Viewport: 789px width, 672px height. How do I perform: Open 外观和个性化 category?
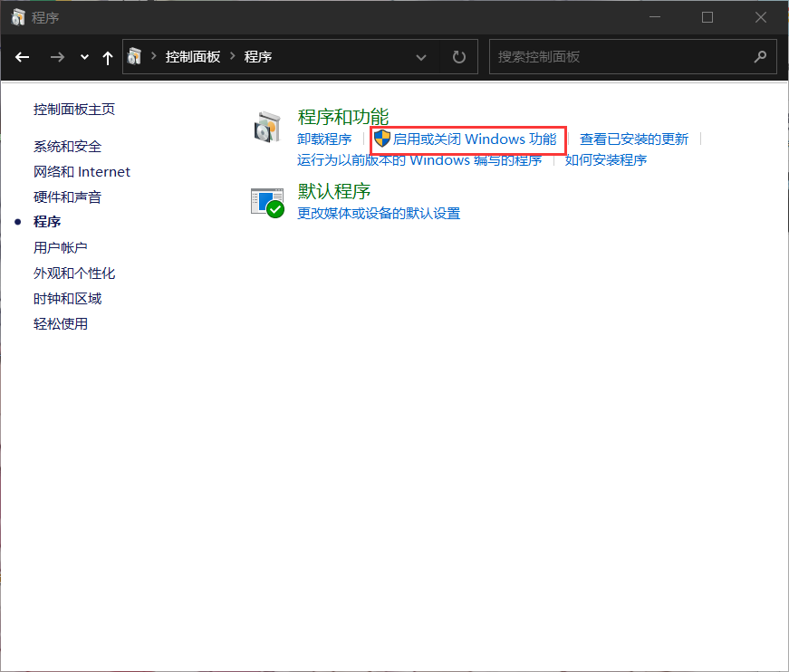[74, 274]
